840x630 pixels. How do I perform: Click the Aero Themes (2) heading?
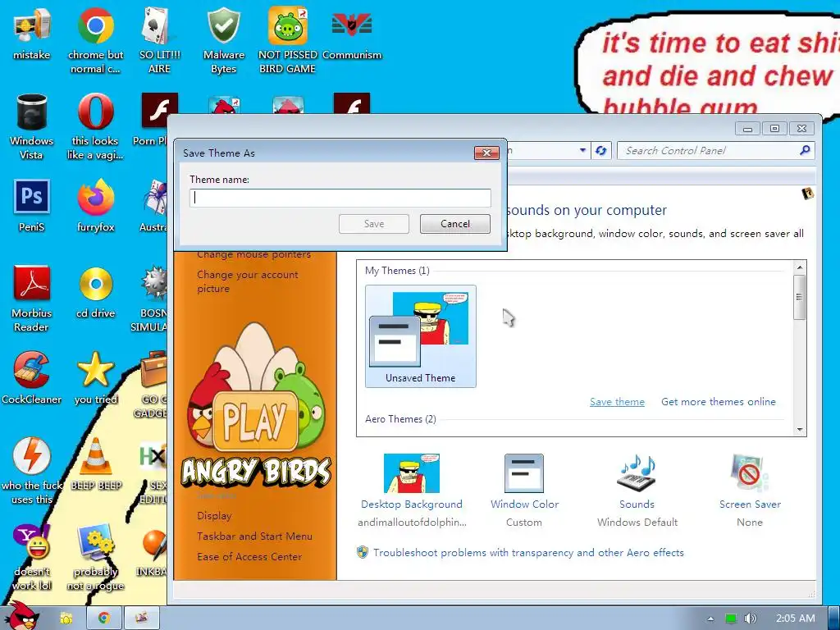pyautogui.click(x=400, y=419)
